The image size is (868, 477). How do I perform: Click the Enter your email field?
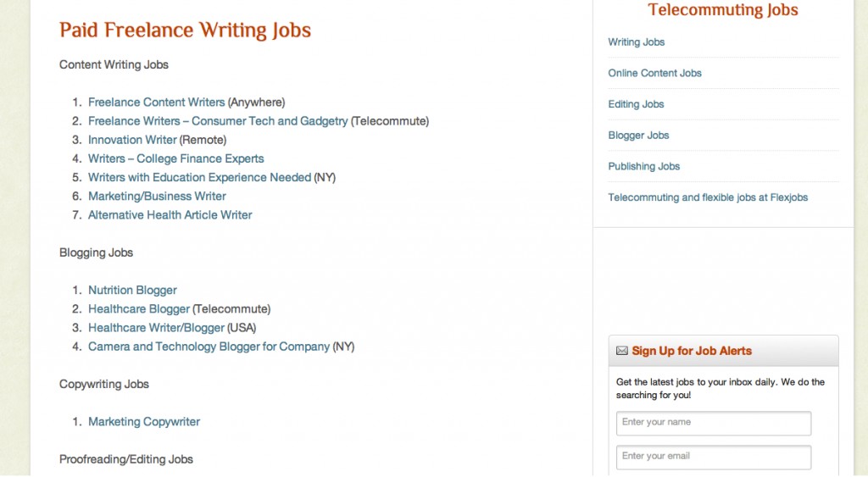[714, 457]
